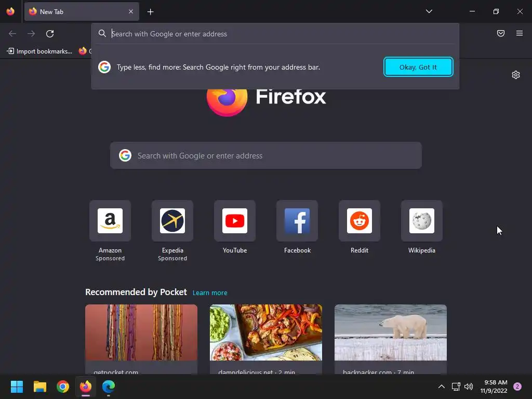Close the New Tab tab
The image size is (532, 399).
click(131, 11)
